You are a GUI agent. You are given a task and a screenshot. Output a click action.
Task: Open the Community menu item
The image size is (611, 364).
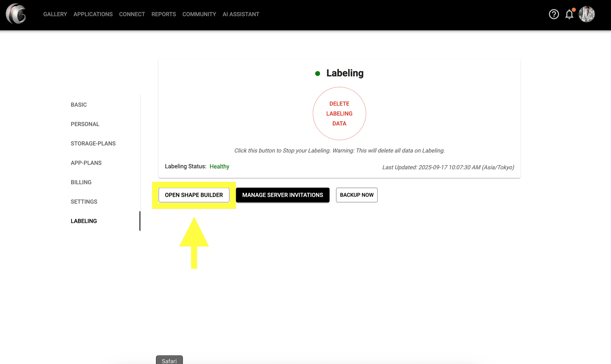click(x=199, y=14)
